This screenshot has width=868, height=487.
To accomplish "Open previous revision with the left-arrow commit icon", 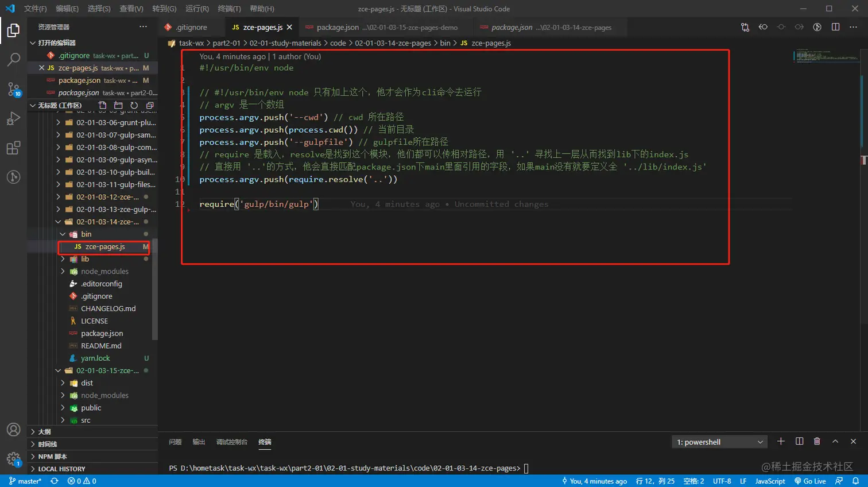I will (x=763, y=27).
